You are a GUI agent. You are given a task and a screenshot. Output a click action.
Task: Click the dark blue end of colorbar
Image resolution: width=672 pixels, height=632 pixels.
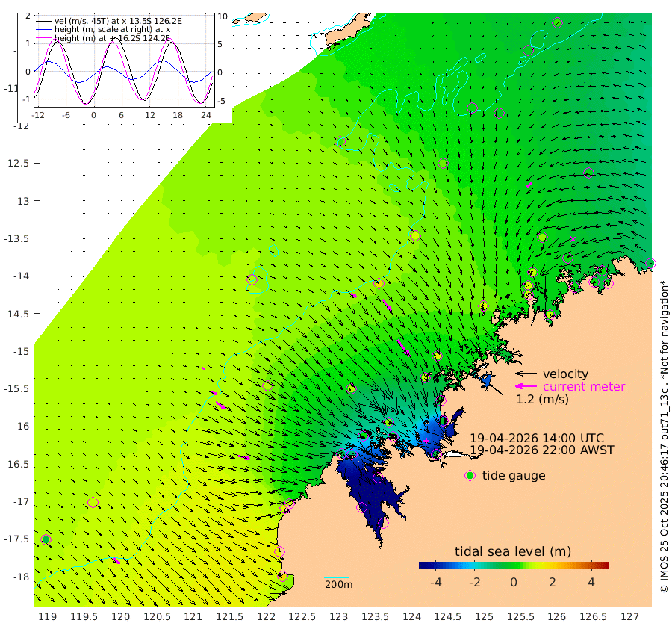(422, 565)
